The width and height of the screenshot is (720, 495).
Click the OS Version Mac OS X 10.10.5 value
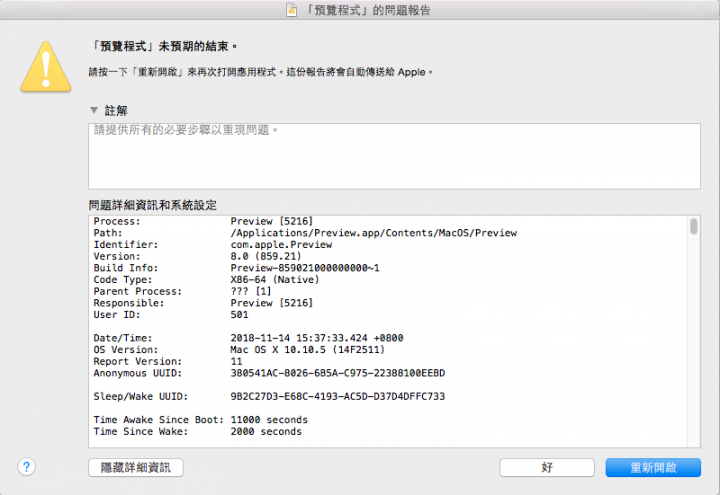308,349
